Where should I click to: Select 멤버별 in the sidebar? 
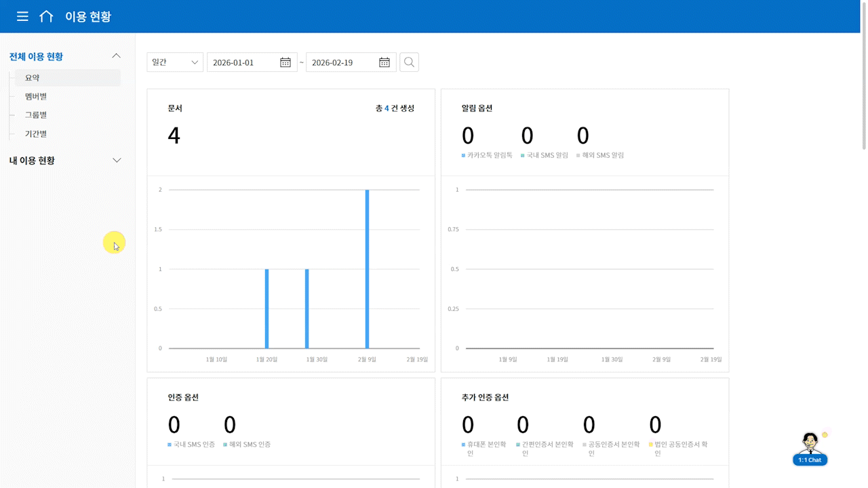coord(36,96)
